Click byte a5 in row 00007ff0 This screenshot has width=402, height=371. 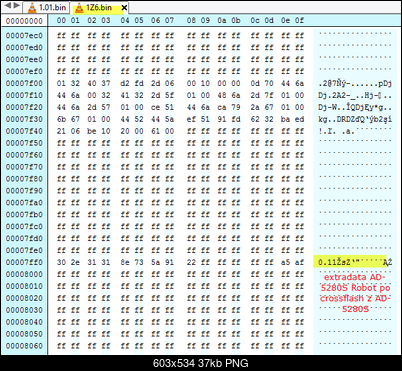pos(285,262)
